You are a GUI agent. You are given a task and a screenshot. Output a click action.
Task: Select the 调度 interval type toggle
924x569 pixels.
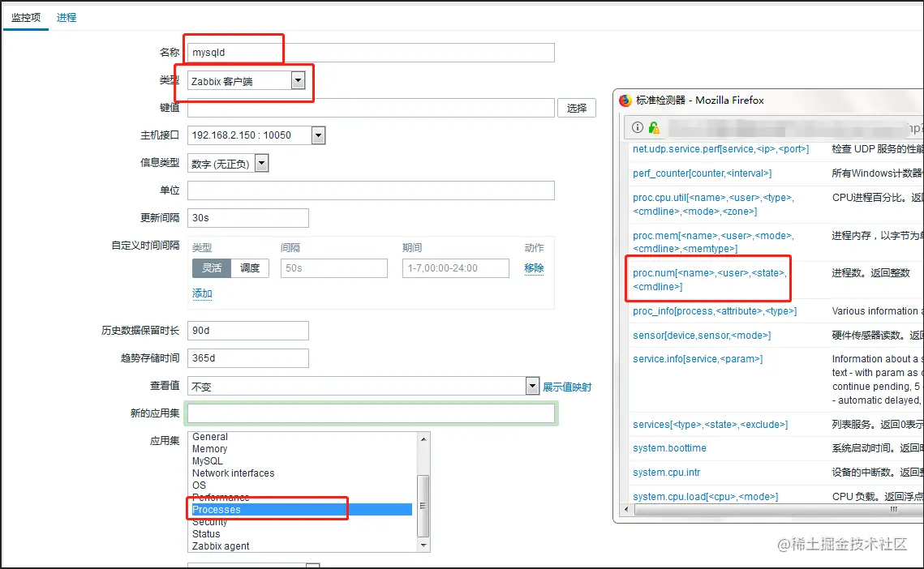click(250, 268)
